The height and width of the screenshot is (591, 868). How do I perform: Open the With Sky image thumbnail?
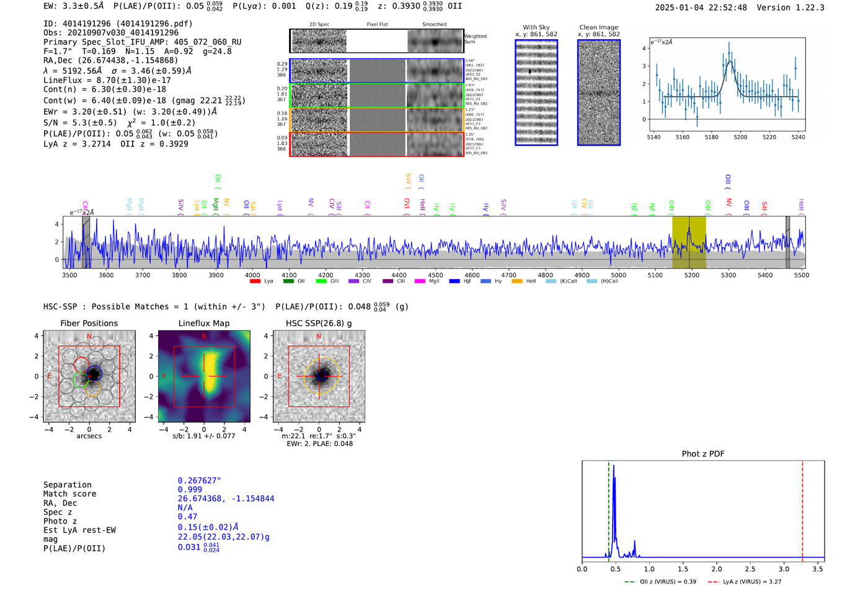pyautogui.click(x=536, y=92)
